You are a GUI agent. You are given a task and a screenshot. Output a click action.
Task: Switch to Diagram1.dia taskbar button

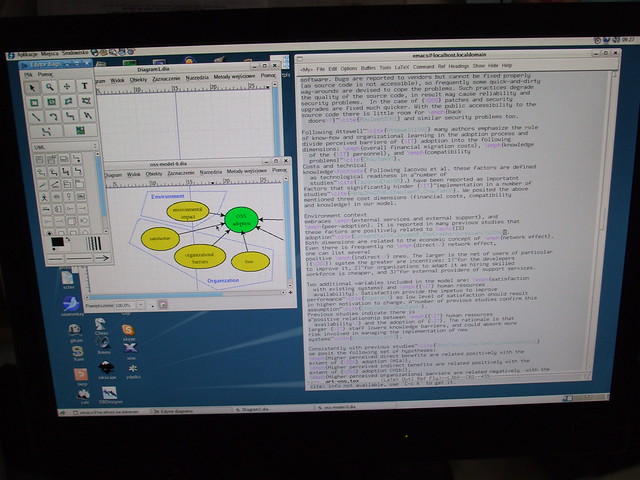click(273, 409)
